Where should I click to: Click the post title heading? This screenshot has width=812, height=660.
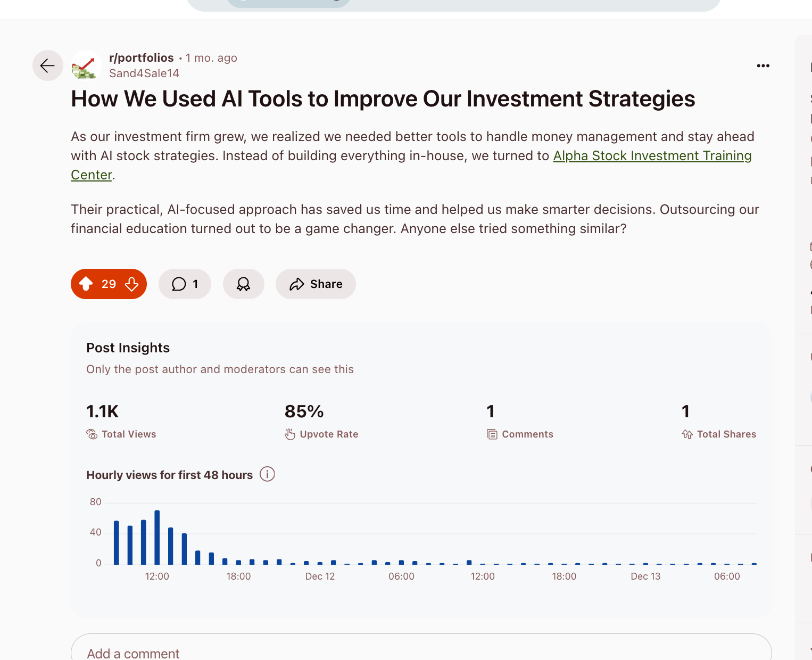383,99
